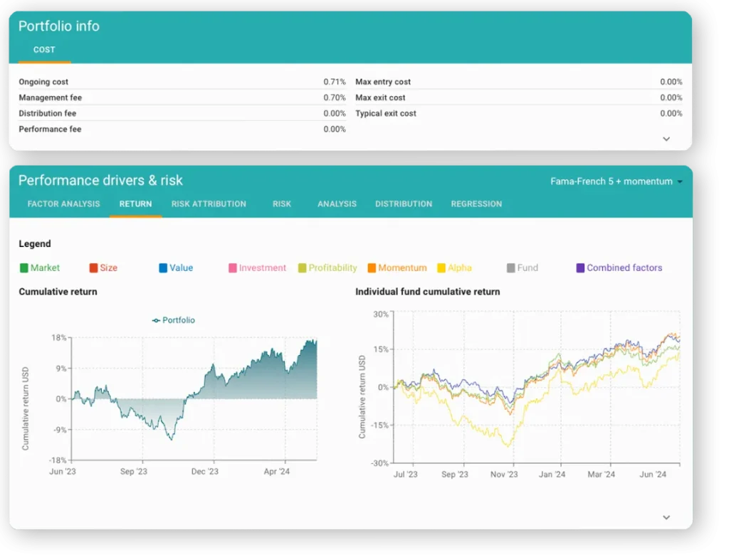Open the Fama-French 5 + momentum dropdown
This screenshot has width=729, height=560.
pyautogui.click(x=616, y=181)
